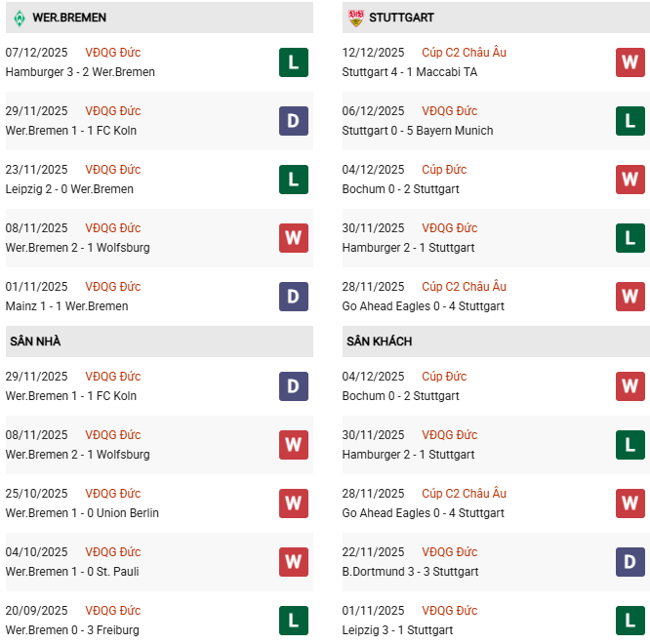Viewport: 650px width, 644px height.
Task: Open the Stuttgart 0 - 5 Bayern Munich match
Action: [x=418, y=131]
